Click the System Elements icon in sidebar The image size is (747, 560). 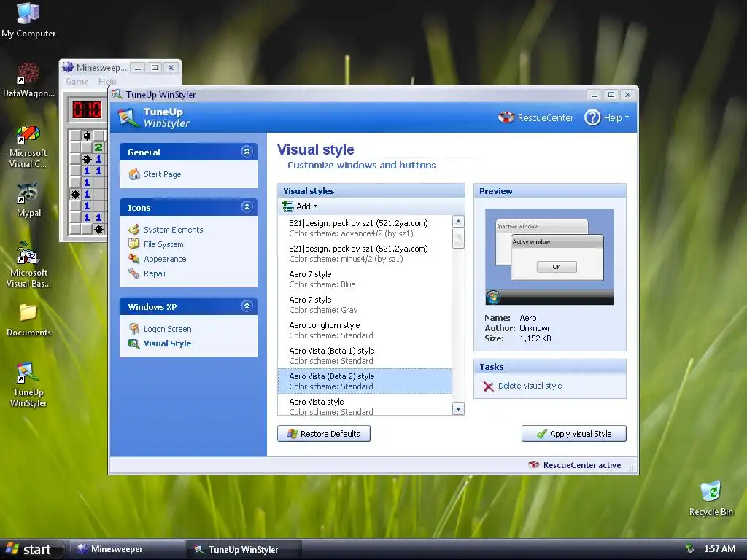(134, 229)
